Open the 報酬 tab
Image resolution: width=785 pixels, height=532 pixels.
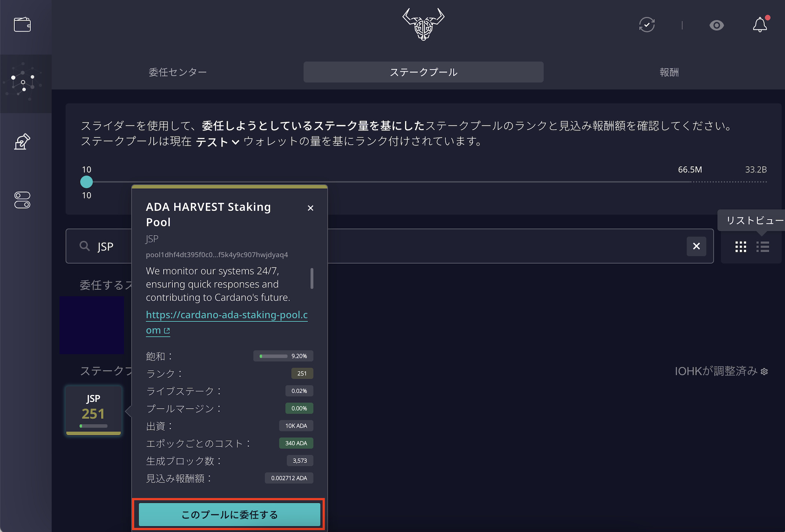tap(669, 72)
